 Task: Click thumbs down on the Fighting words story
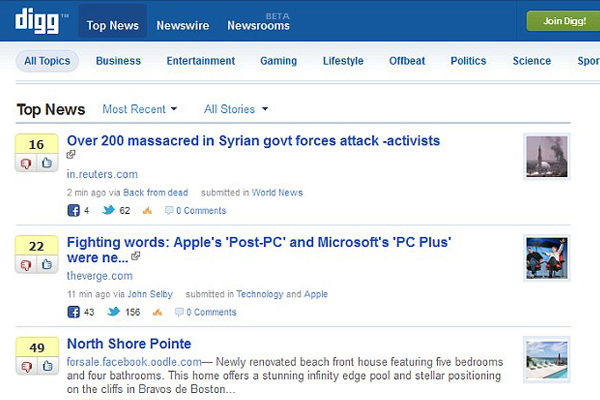(26, 264)
